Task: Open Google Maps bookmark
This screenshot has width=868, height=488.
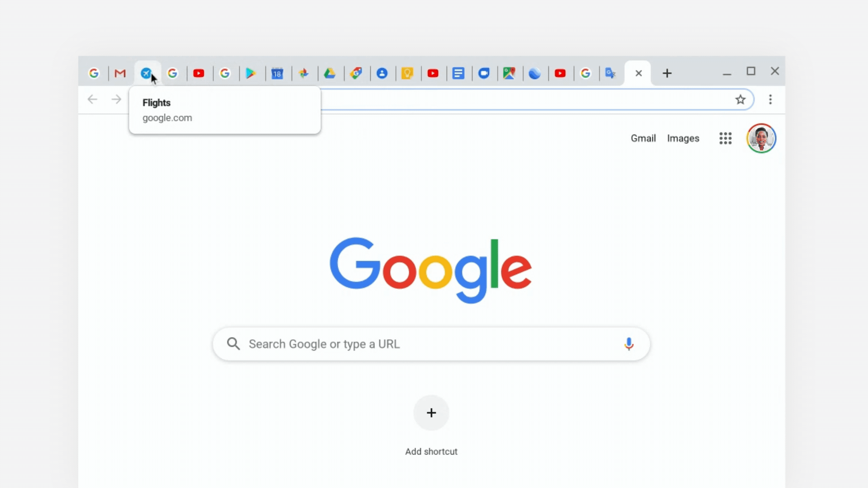Action: (x=509, y=73)
